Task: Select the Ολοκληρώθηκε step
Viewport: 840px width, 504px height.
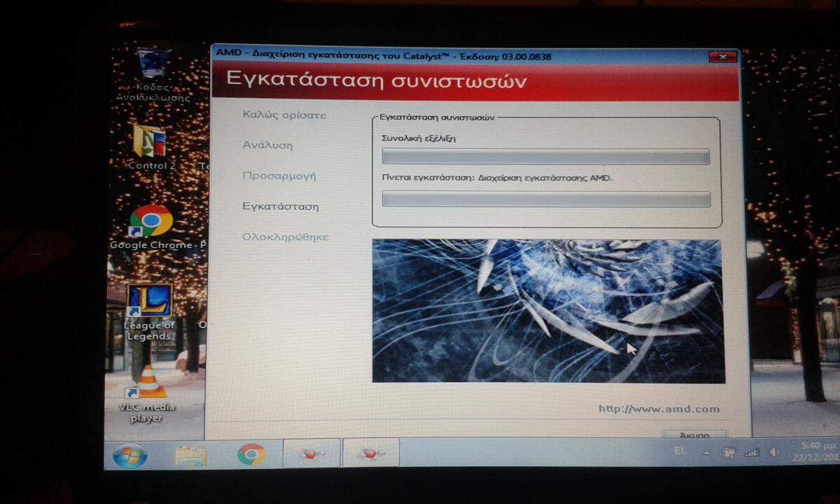Action: click(x=286, y=237)
